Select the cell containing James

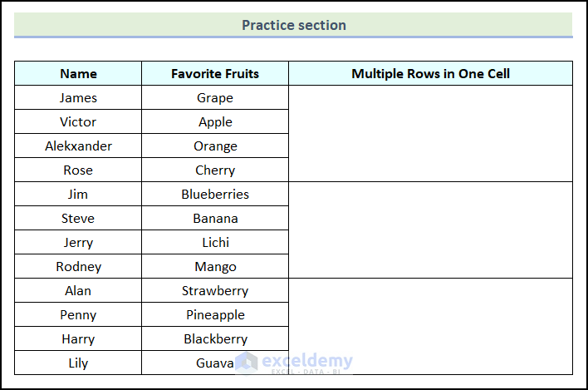click(x=78, y=97)
